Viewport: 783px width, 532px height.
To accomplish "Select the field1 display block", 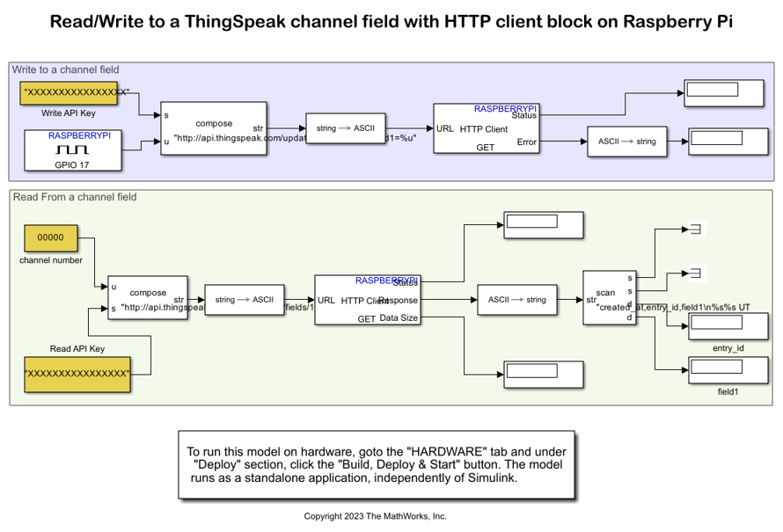I will coord(728,370).
